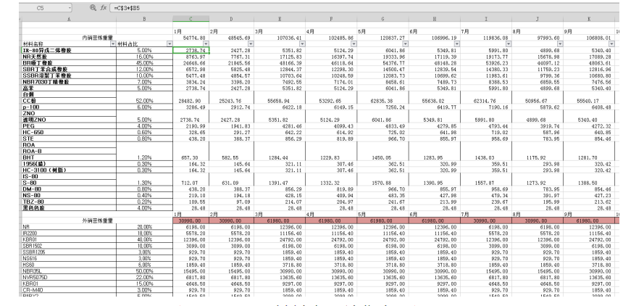The width and height of the screenshot is (644, 306).
Task: Select column J header
Action: (x=538, y=19)
